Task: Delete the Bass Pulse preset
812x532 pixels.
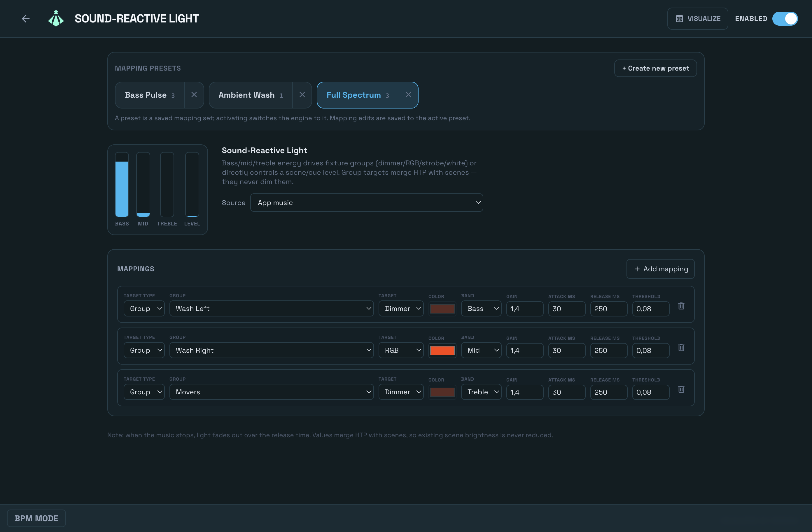Action: (x=194, y=95)
